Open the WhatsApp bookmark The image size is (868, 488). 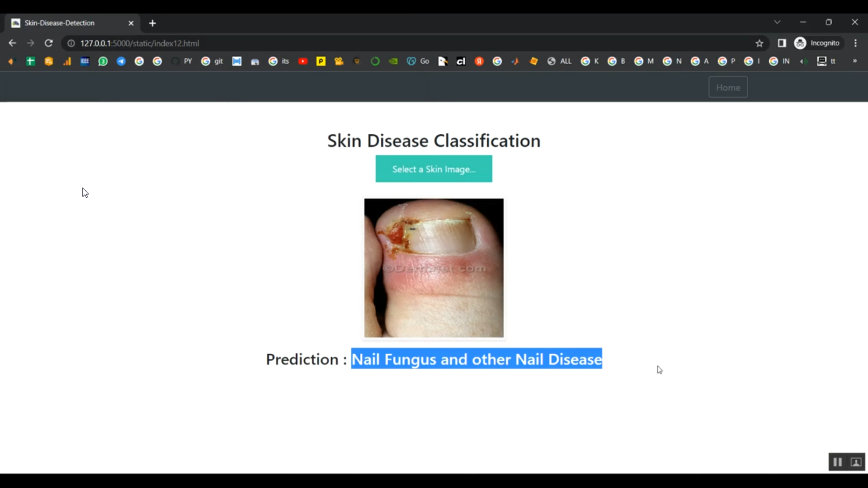(102, 61)
